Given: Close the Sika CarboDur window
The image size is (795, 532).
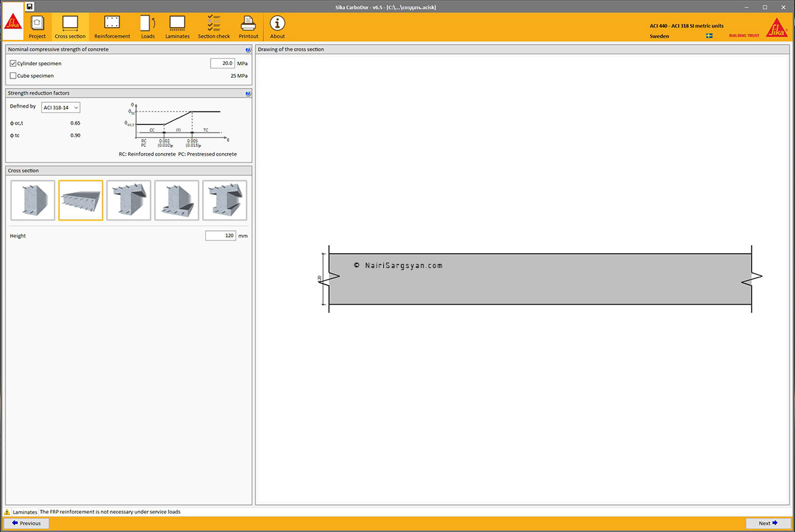Looking at the screenshot, I should point(783,7).
